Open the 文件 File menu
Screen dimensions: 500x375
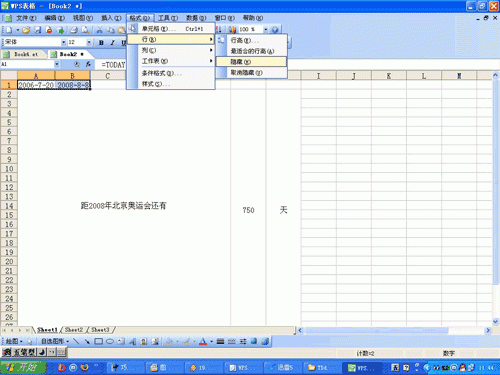(26, 18)
